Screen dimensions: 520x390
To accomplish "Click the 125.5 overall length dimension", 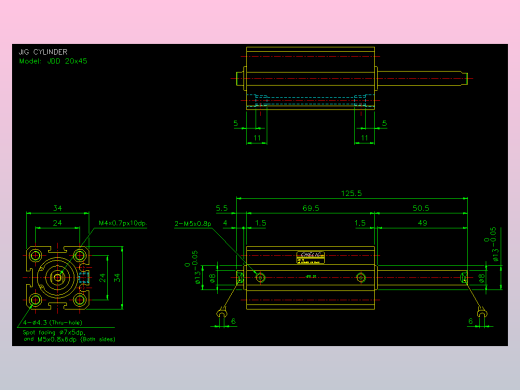I will [351, 193].
